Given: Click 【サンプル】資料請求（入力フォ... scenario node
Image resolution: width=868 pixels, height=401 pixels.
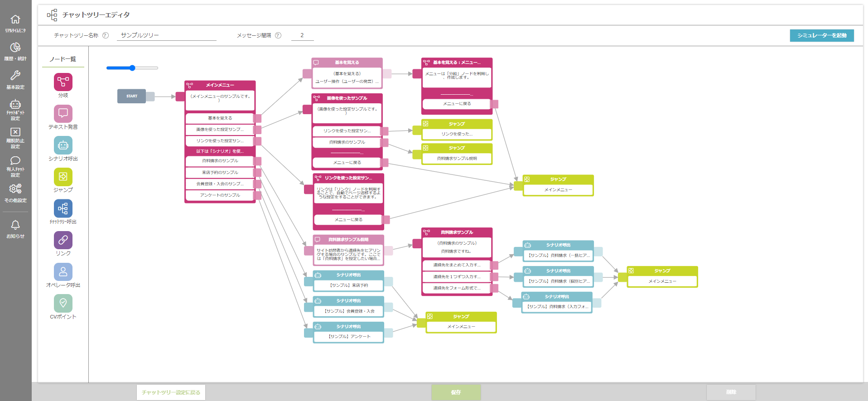Looking at the screenshot, I should 557,302.
